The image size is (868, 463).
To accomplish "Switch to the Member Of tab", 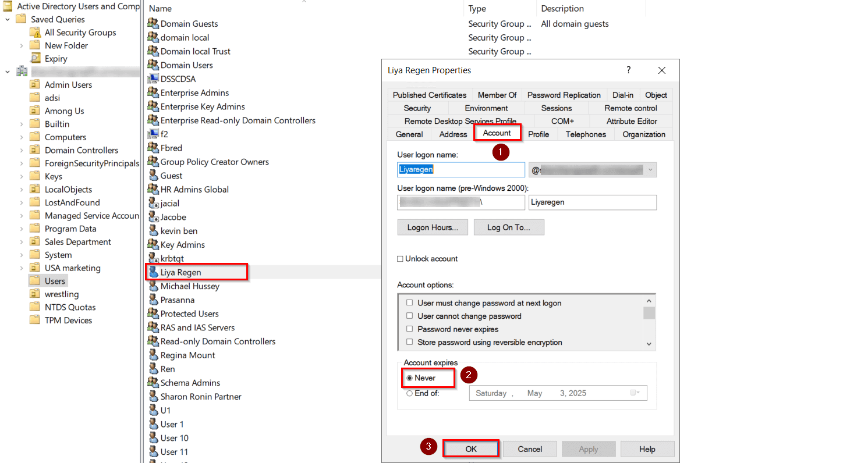I will click(497, 95).
